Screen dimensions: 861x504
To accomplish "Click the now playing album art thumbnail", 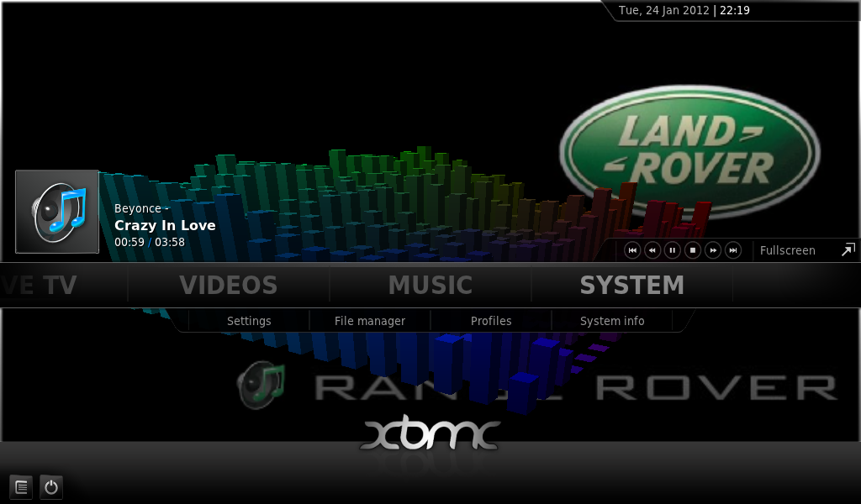I will [x=57, y=212].
